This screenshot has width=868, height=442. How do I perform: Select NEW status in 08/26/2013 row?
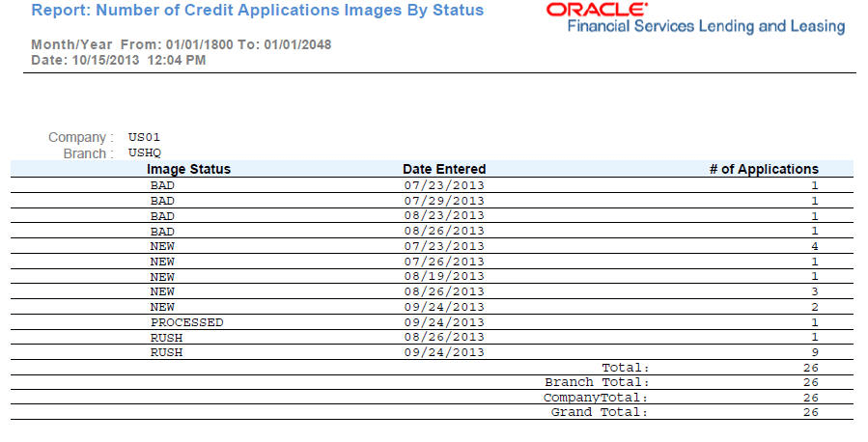tap(162, 291)
